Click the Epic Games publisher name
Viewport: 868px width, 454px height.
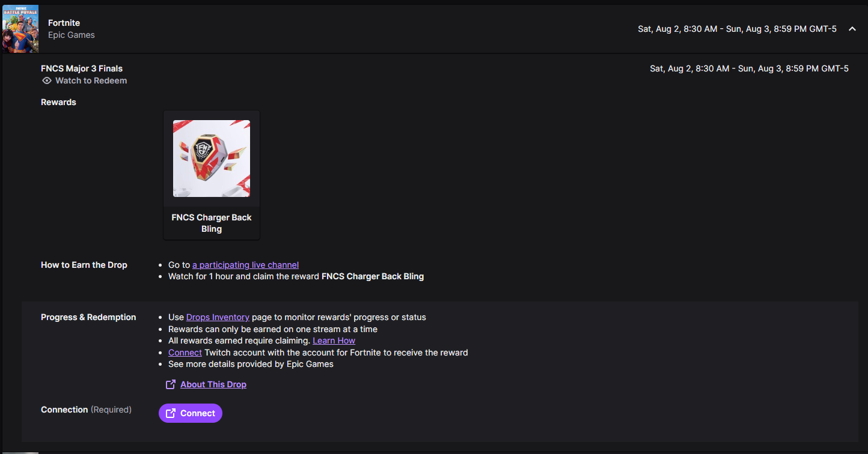(72, 35)
